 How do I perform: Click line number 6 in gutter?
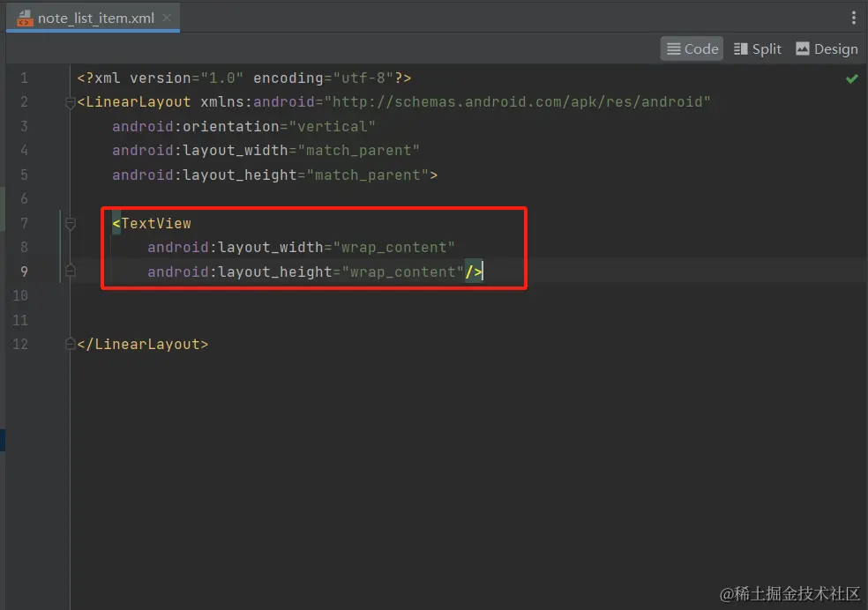[24, 198]
